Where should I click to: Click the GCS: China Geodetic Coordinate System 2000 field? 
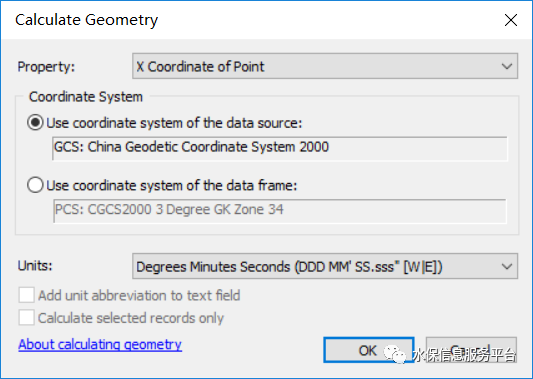click(279, 148)
